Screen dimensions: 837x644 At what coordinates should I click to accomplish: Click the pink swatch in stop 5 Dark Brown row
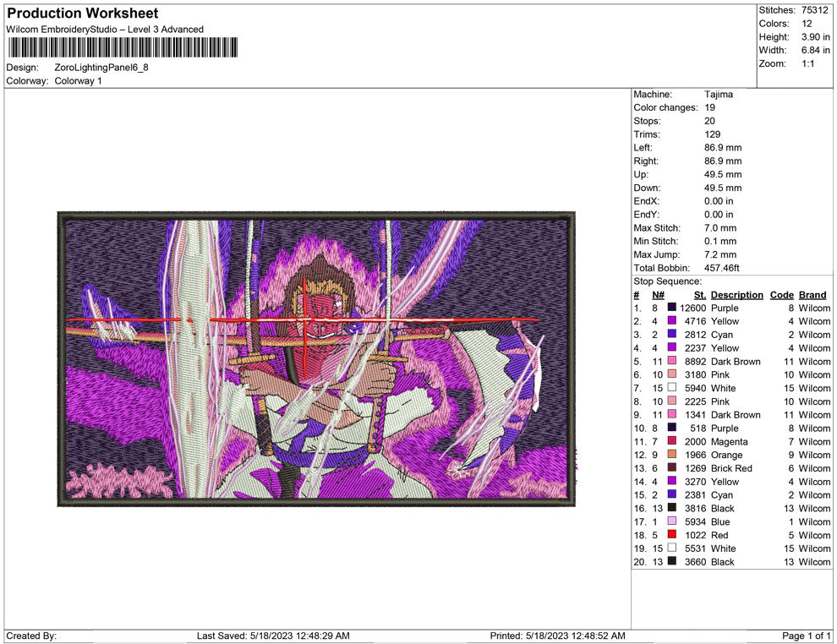click(672, 361)
